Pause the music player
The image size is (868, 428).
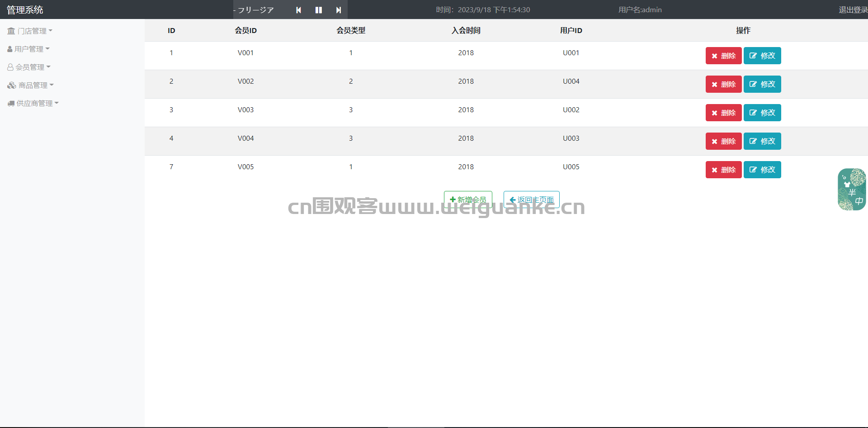pyautogui.click(x=319, y=10)
